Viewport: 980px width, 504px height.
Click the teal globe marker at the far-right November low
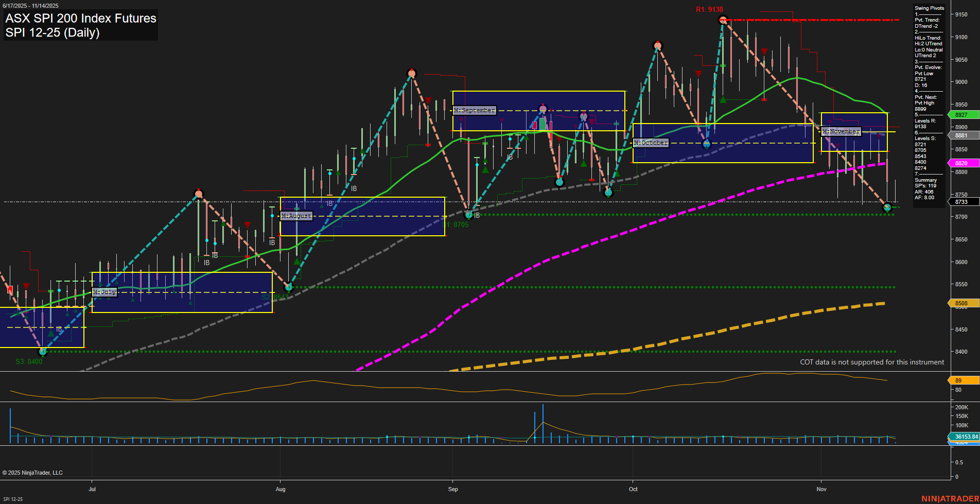tap(887, 208)
